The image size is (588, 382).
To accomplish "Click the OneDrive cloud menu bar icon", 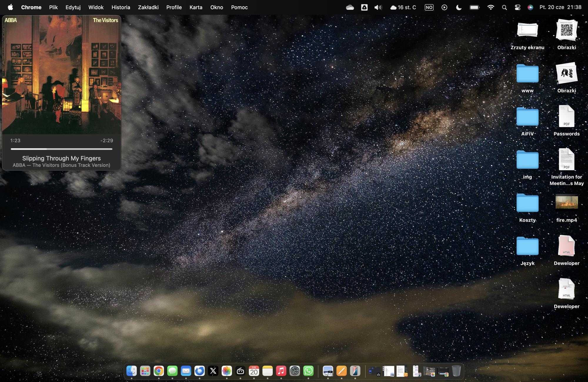I will 350,7.
